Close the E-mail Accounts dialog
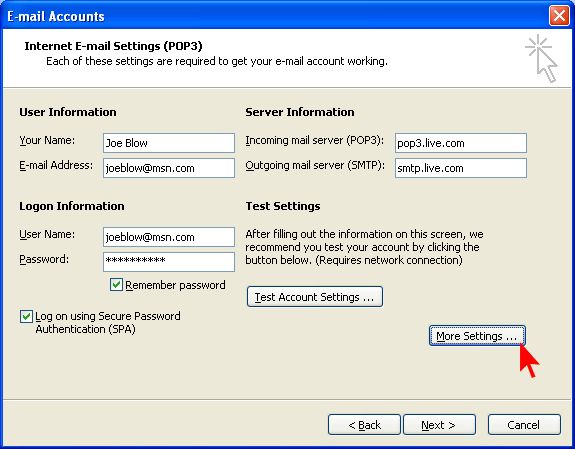 tap(559, 16)
